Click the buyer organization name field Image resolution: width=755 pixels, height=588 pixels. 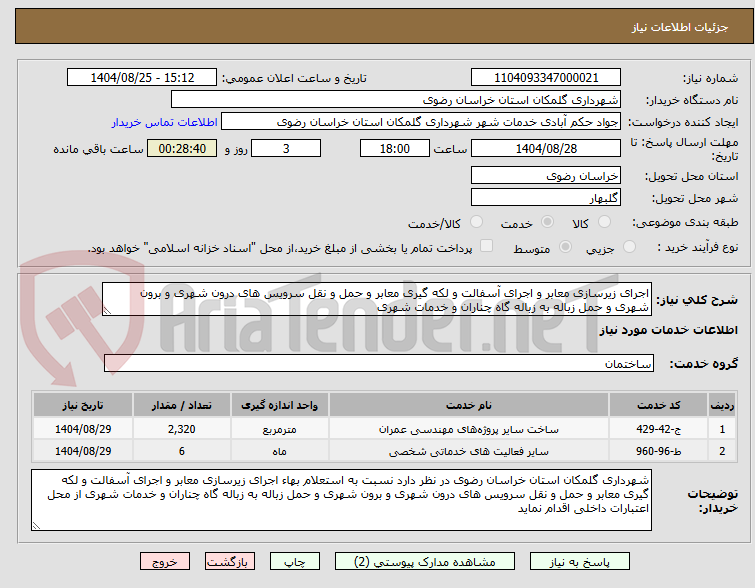[x=396, y=100]
